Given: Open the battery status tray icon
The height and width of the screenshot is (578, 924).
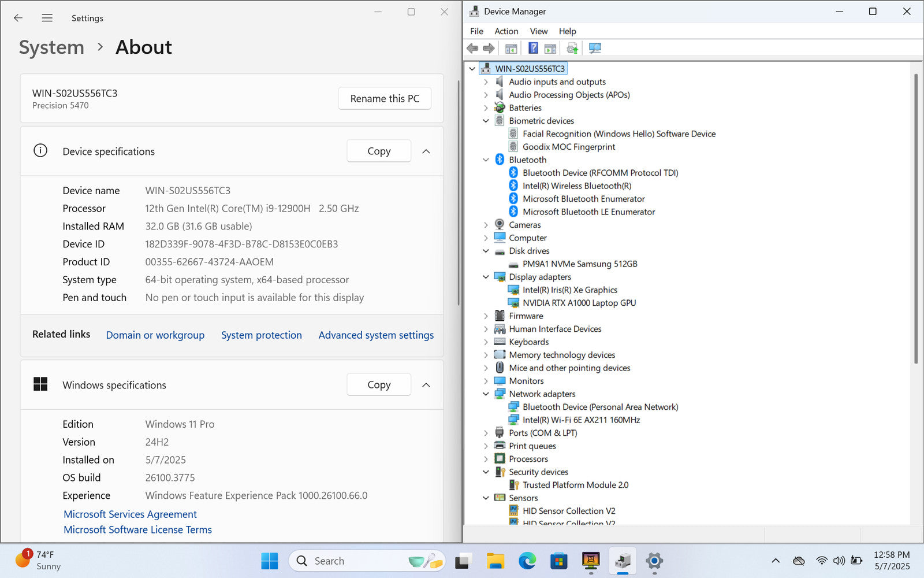Looking at the screenshot, I should point(857,561).
